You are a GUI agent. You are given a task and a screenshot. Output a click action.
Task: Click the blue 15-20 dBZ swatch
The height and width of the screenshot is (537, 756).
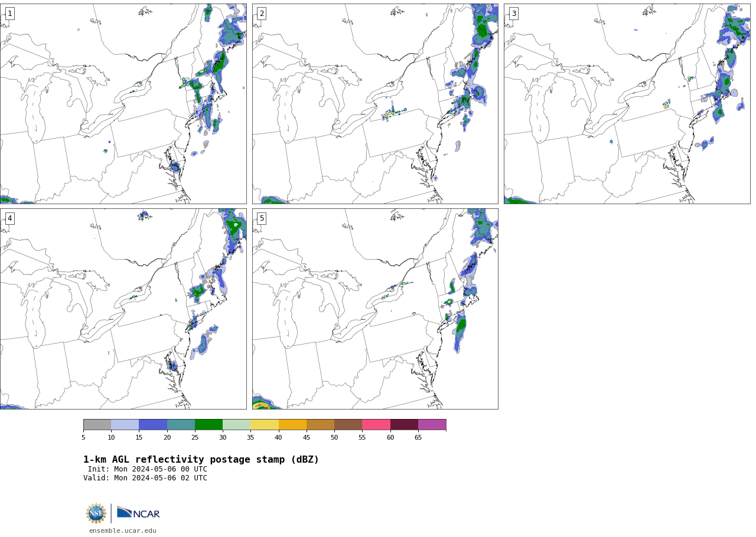[153, 425]
